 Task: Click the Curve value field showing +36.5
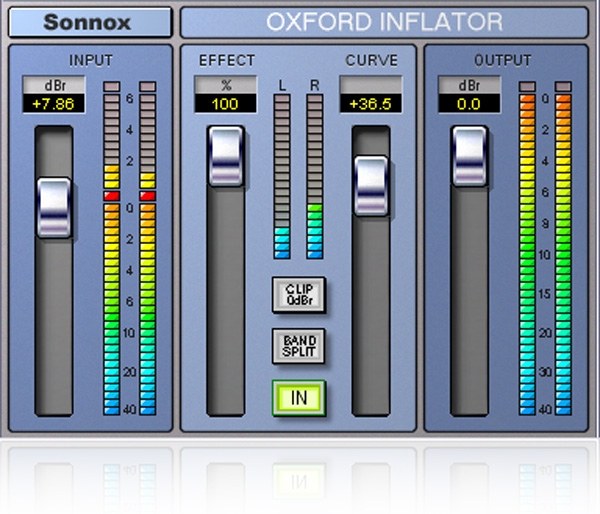point(370,104)
